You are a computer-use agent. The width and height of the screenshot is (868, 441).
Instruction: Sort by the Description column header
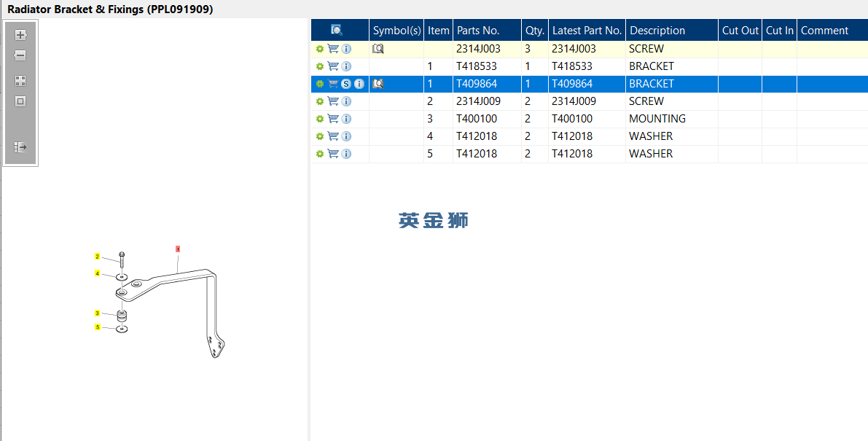click(672, 31)
